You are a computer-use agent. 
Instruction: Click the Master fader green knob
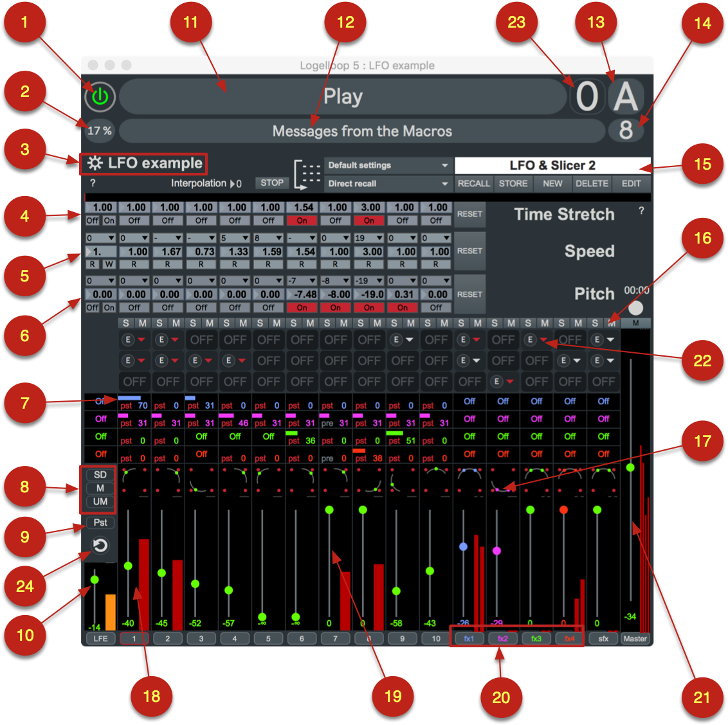[x=630, y=467]
